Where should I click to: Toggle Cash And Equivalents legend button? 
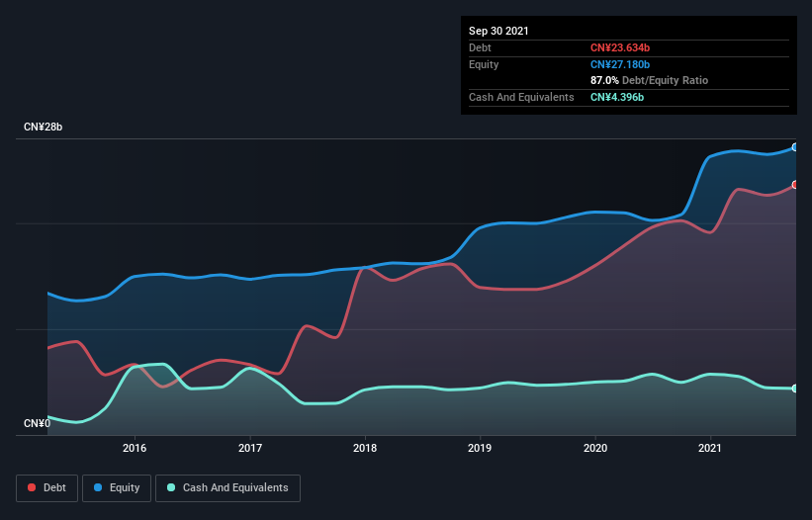[227, 488]
